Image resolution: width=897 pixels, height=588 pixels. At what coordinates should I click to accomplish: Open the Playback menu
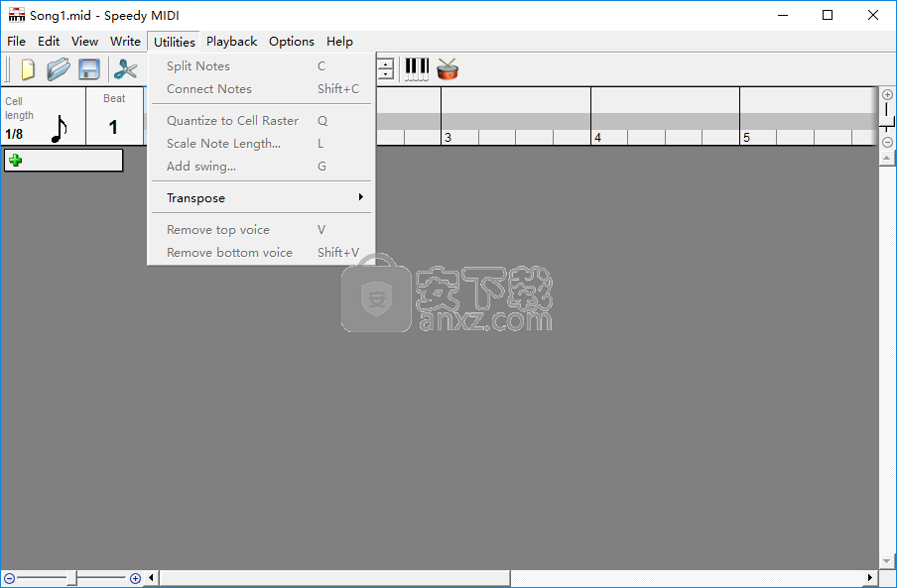point(231,41)
